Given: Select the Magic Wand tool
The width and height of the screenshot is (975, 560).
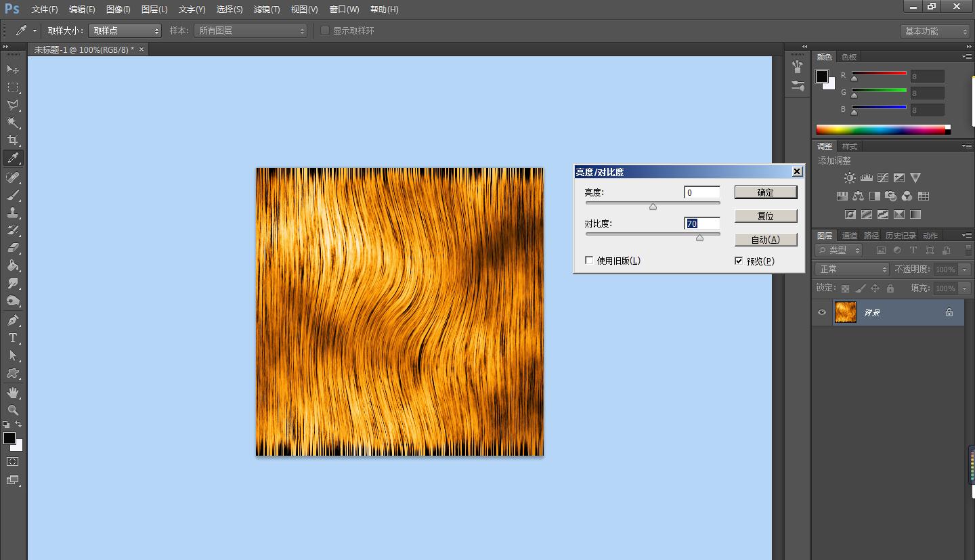Looking at the screenshot, I should (13, 123).
